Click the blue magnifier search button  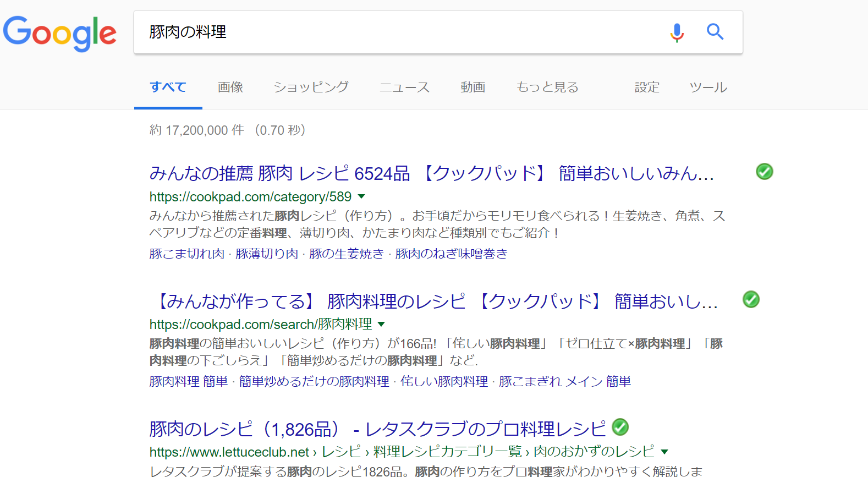pos(715,32)
